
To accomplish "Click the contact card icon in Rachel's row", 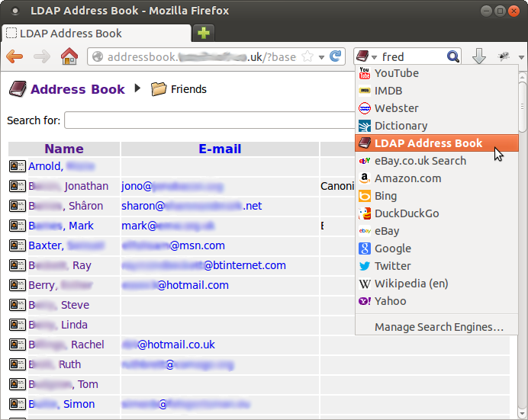I will pos(18,345).
